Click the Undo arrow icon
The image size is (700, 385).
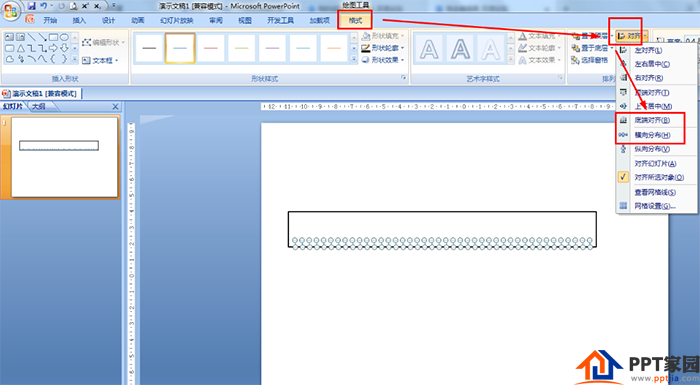(x=43, y=6)
